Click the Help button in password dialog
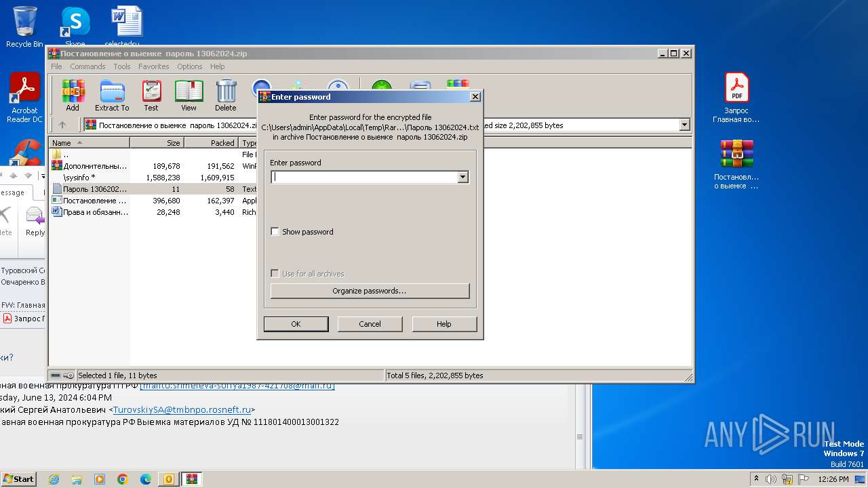Image resolution: width=868 pixels, height=488 pixels. pos(444,324)
